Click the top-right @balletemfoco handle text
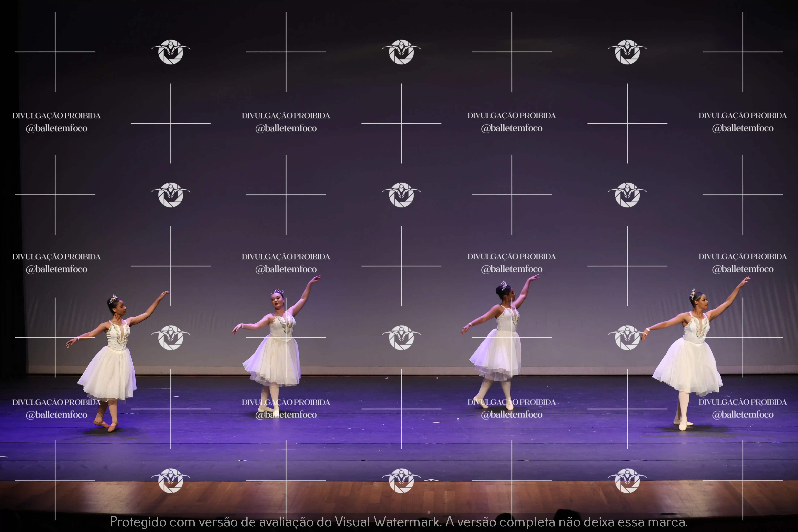This screenshot has width=798, height=532. [743, 128]
